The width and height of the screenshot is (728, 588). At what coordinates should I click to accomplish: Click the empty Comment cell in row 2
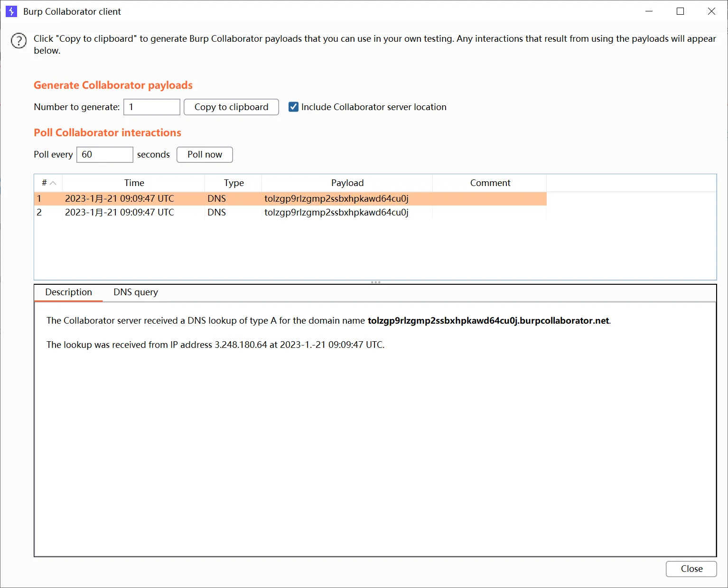pos(490,213)
